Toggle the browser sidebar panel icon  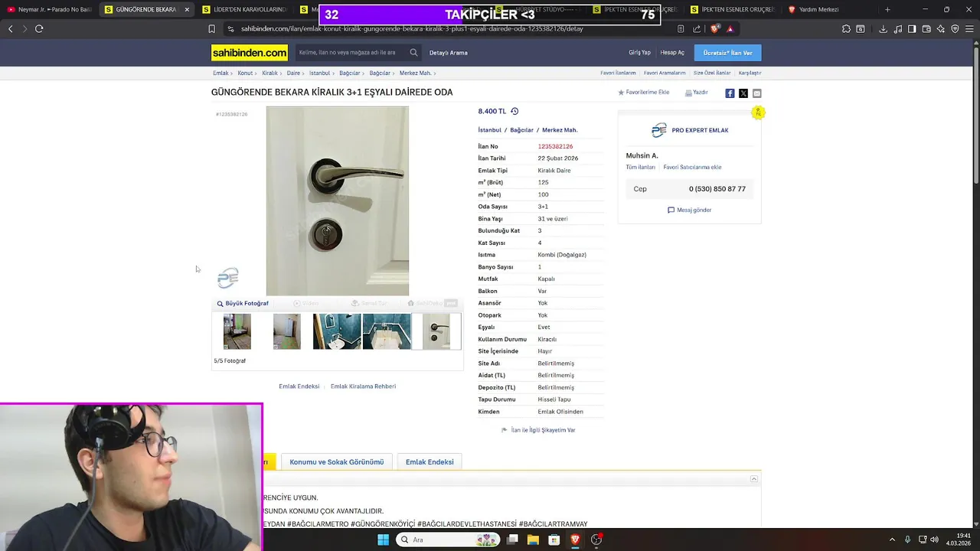pos(912,29)
